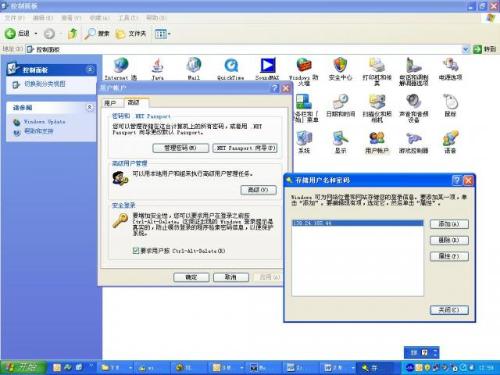This screenshot has width=500, height=375.
Task: Open the Scanners and Cameras icon
Action: 377,108
